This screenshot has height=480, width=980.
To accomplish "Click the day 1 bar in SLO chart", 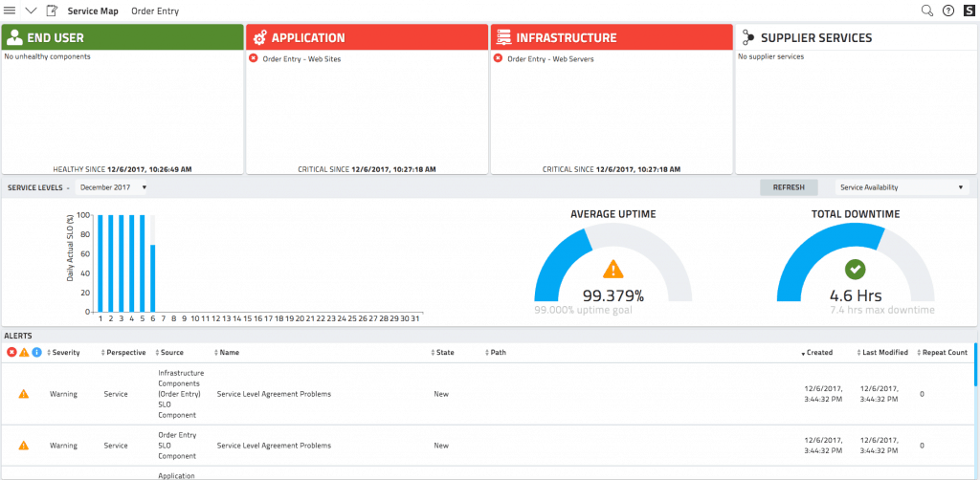I will point(100,263).
